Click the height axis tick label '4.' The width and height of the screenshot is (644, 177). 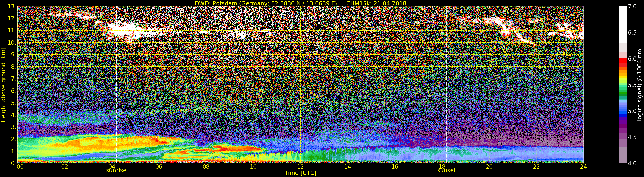[x=13, y=115]
